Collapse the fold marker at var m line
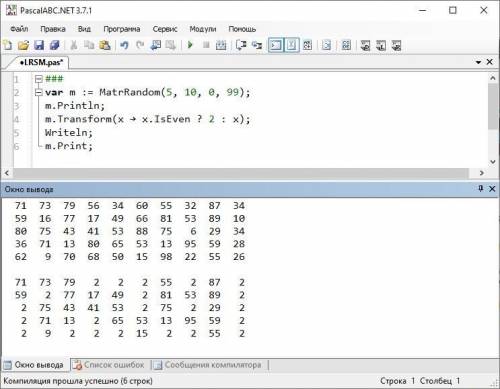This screenshot has height=389, width=500. click(x=39, y=92)
